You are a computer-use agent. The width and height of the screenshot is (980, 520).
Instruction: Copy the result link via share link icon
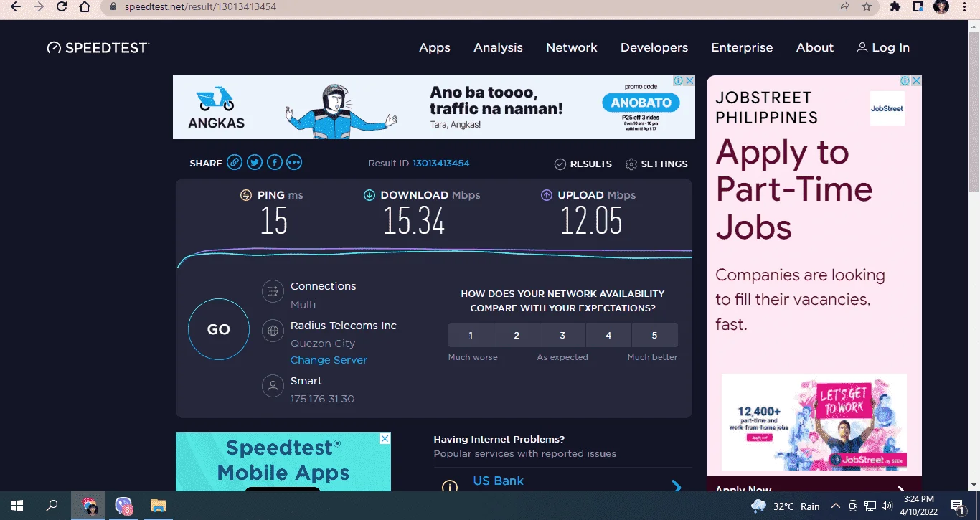click(235, 163)
